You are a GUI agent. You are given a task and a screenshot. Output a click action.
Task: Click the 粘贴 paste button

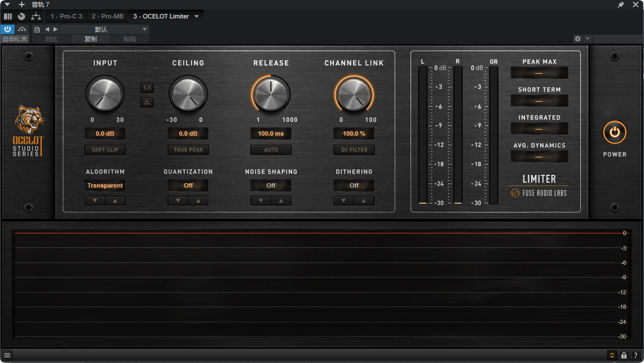pyautogui.click(x=130, y=39)
